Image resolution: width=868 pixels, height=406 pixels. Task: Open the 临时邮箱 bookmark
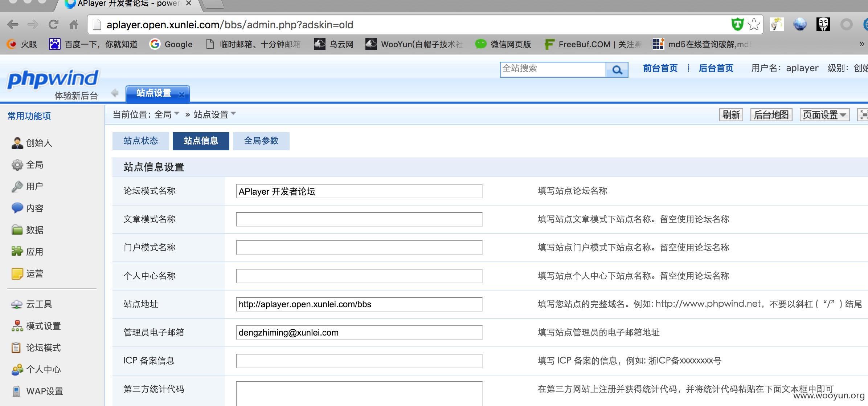(x=253, y=44)
